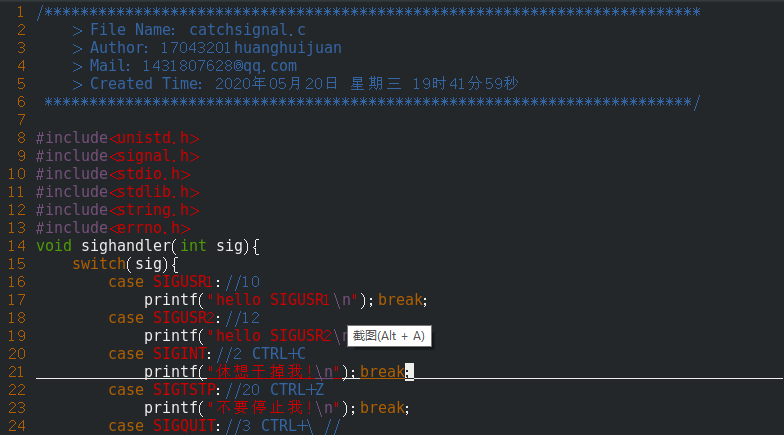The height and width of the screenshot is (435, 784).
Task: Click the #include<signal.h> line
Action: [118, 156]
